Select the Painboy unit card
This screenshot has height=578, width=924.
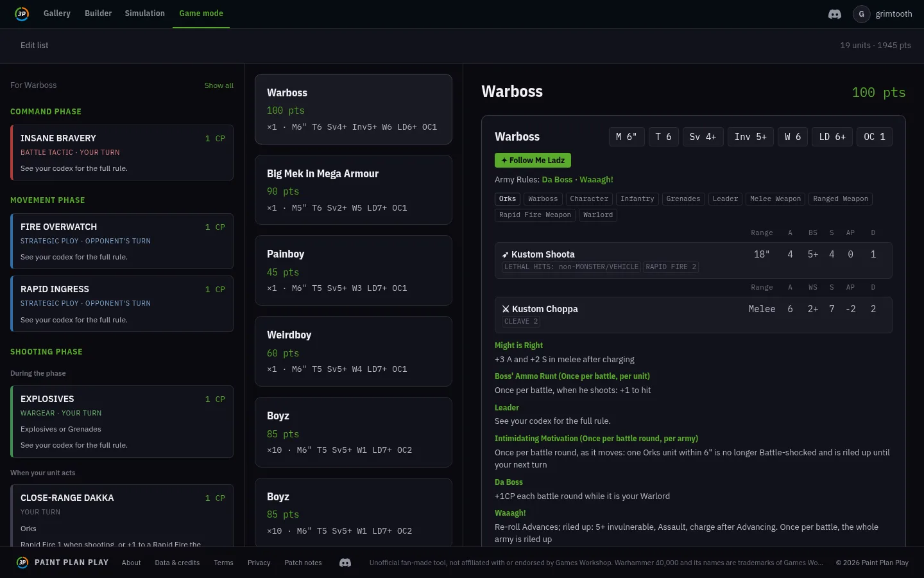point(354,270)
